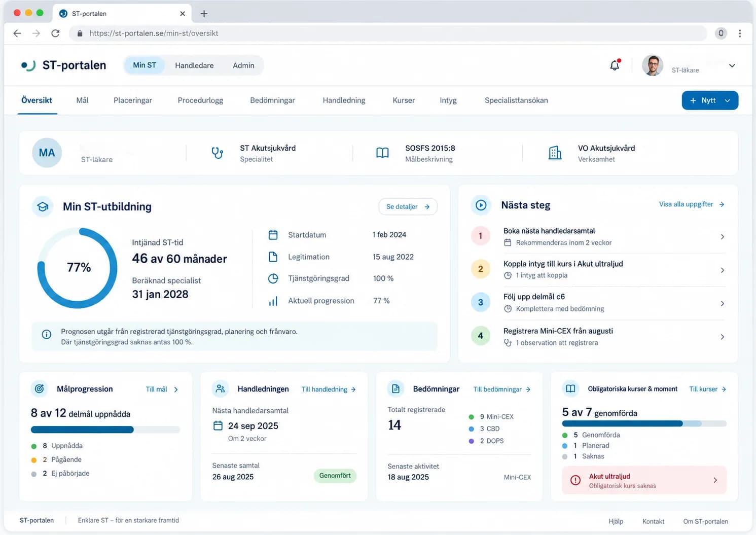Click the building icon by VO Akutsjukvård
756x535 pixels.
tap(555, 153)
